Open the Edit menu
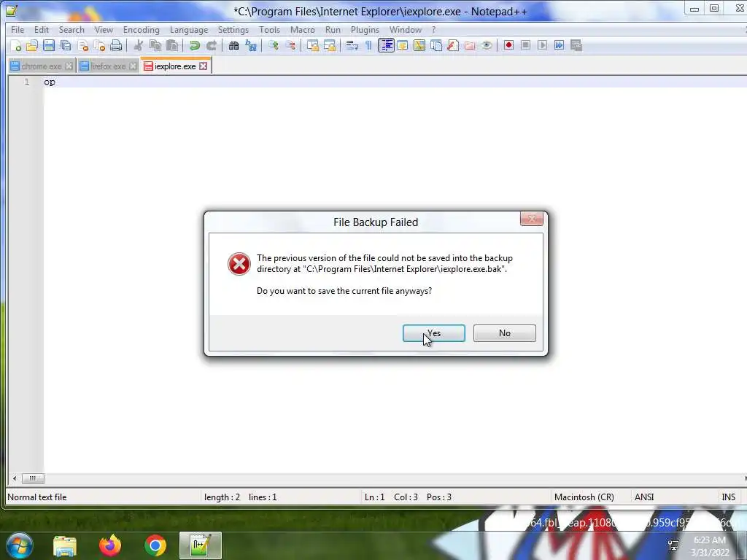 point(42,29)
